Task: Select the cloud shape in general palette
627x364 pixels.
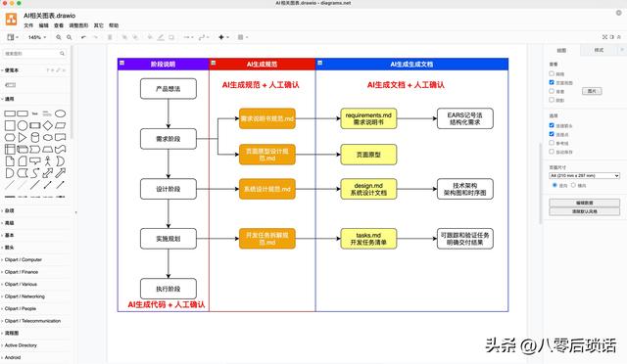Action: 48,137
